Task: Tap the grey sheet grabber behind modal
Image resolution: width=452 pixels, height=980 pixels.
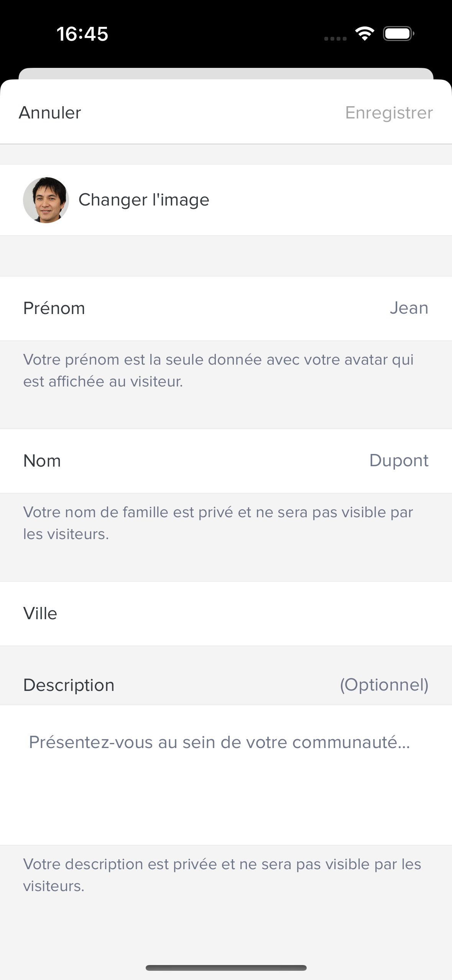Action: 226,74
